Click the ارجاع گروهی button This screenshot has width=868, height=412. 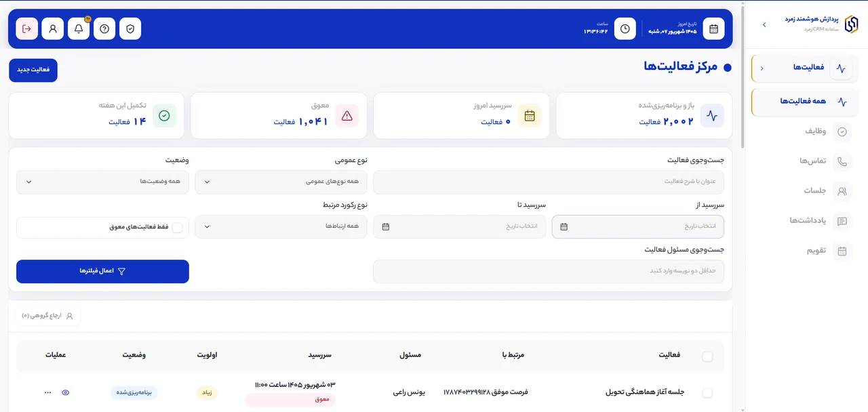pos(47,316)
